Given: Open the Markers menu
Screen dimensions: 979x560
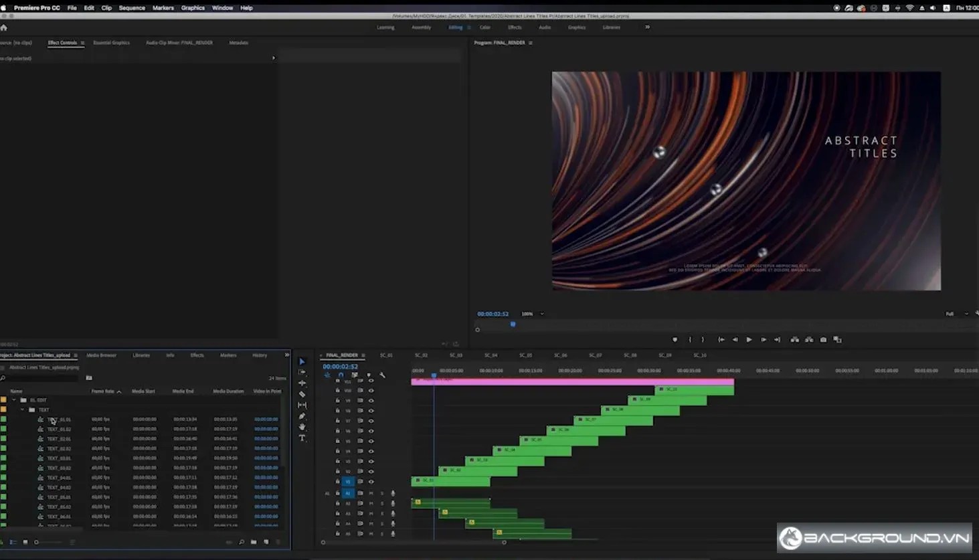Looking at the screenshot, I should tap(163, 8).
